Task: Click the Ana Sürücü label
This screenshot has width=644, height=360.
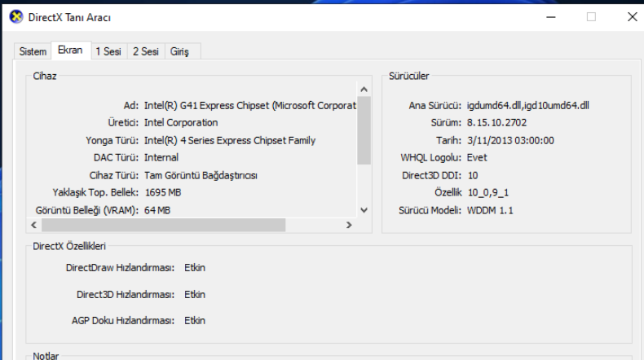Action: pos(435,106)
